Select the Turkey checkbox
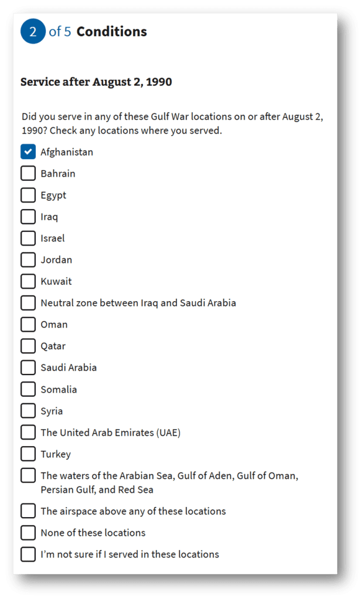This screenshot has height=601, width=364. (x=28, y=454)
